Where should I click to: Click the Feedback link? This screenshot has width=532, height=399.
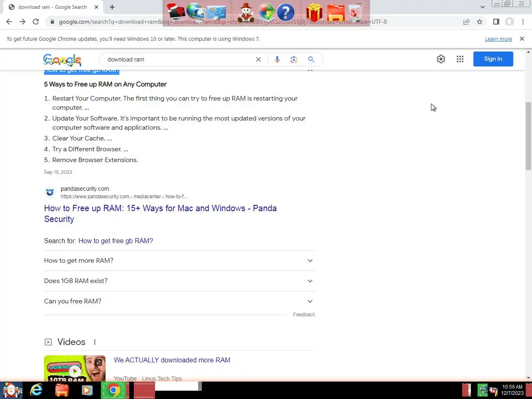pos(304,315)
